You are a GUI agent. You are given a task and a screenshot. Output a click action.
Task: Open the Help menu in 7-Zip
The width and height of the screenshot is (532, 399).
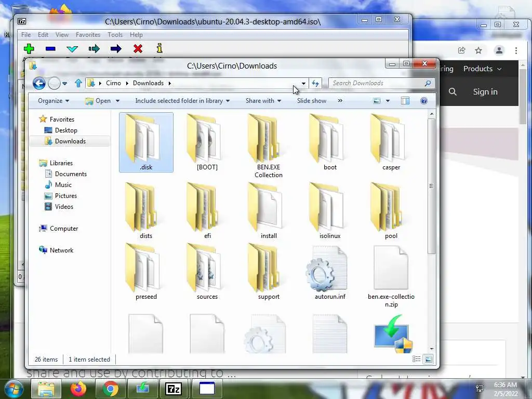click(136, 35)
